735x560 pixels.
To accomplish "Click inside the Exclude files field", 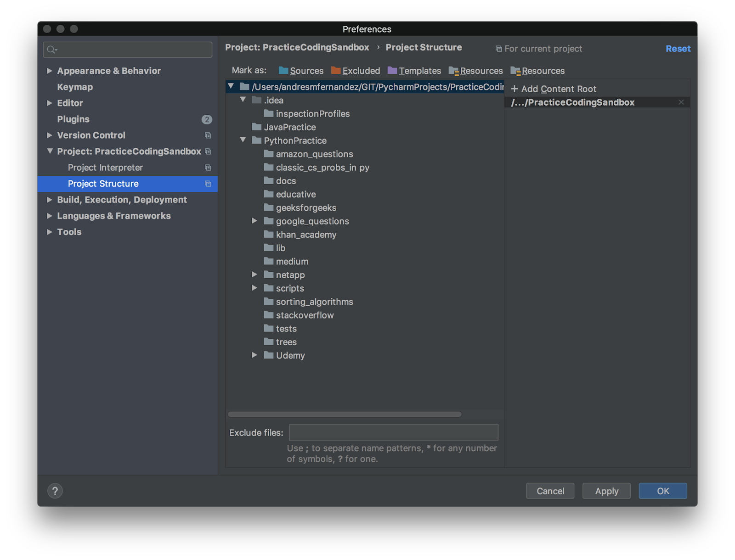I will pyautogui.click(x=393, y=432).
